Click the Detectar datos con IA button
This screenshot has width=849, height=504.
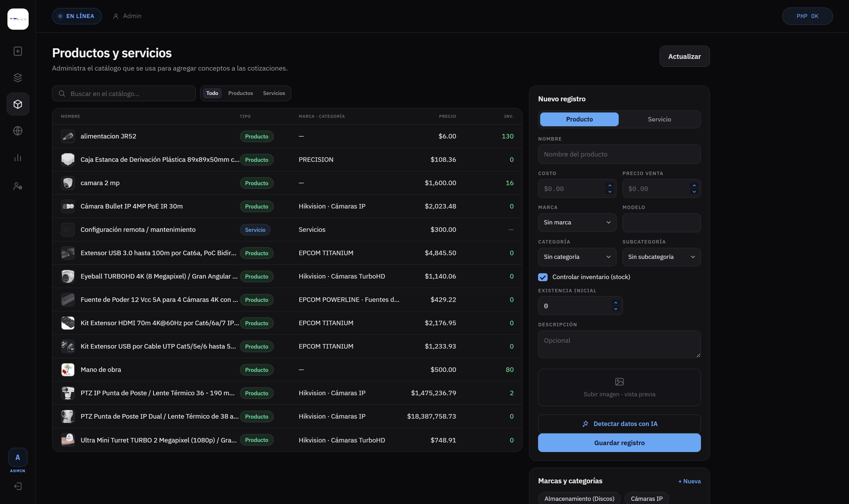click(x=619, y=424)
